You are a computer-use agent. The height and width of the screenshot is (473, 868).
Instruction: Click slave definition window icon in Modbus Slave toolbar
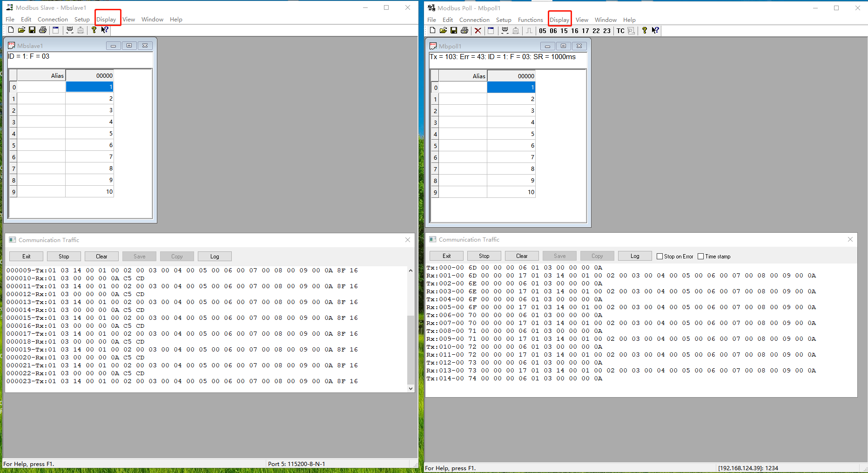tap(56, 30)
